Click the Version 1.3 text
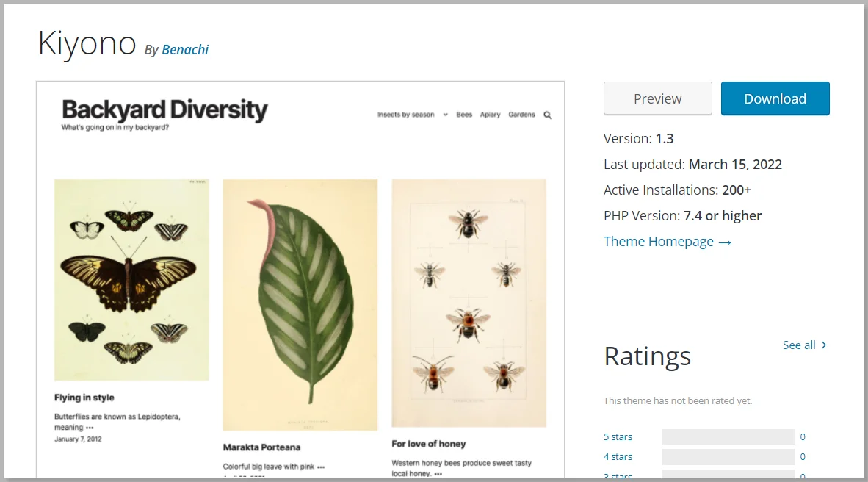This screenshot has height=482, width=868. (x=638, y=139)
